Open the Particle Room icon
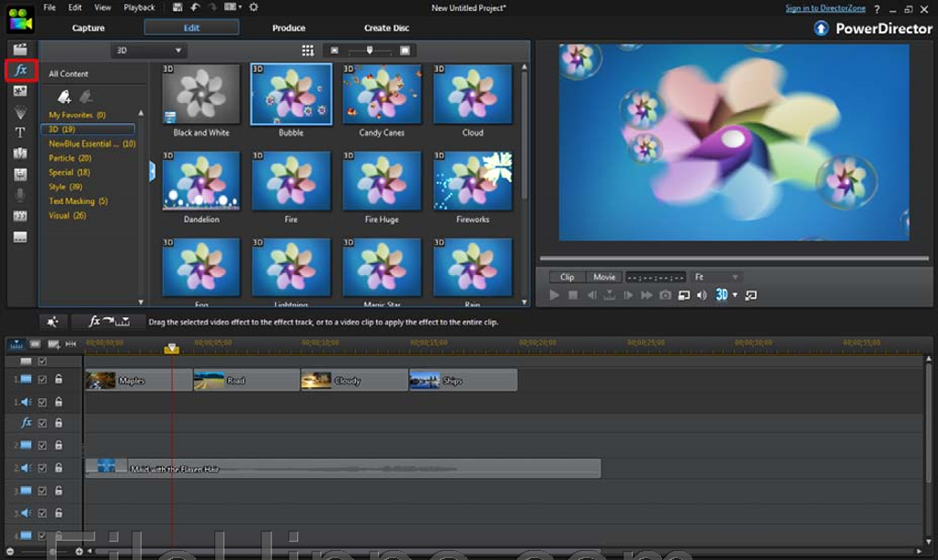 (x=20, y=112)
